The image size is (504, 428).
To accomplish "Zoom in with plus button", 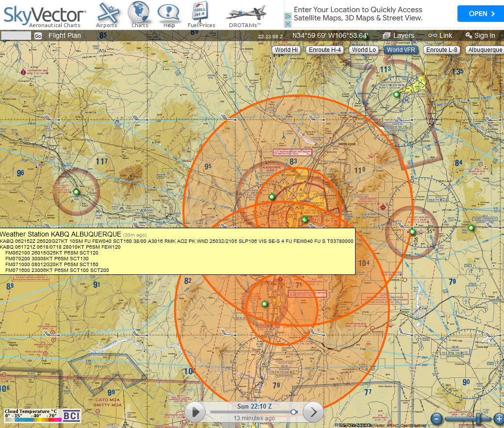I will pyautogui.click(x=499, y=419).
